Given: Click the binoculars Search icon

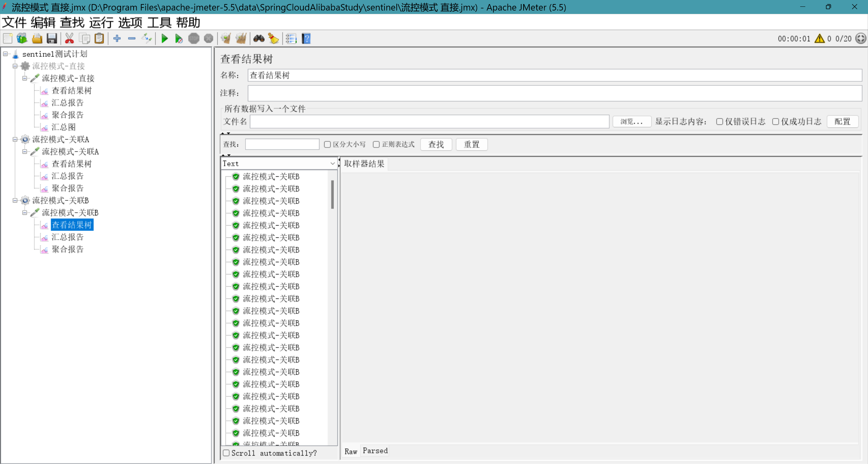Looking at the screenshot, I should click(259, 39).
